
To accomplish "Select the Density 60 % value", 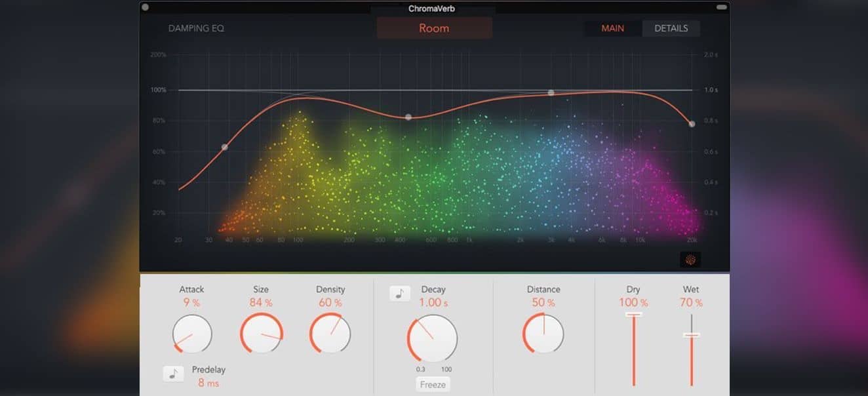I will (x=330, y=303).
